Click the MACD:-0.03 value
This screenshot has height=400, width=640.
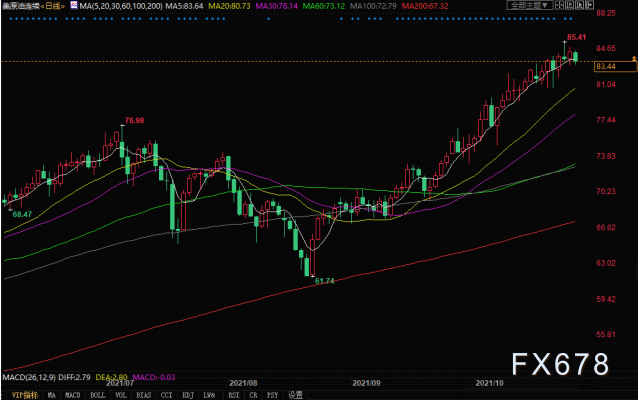[154, 377]
